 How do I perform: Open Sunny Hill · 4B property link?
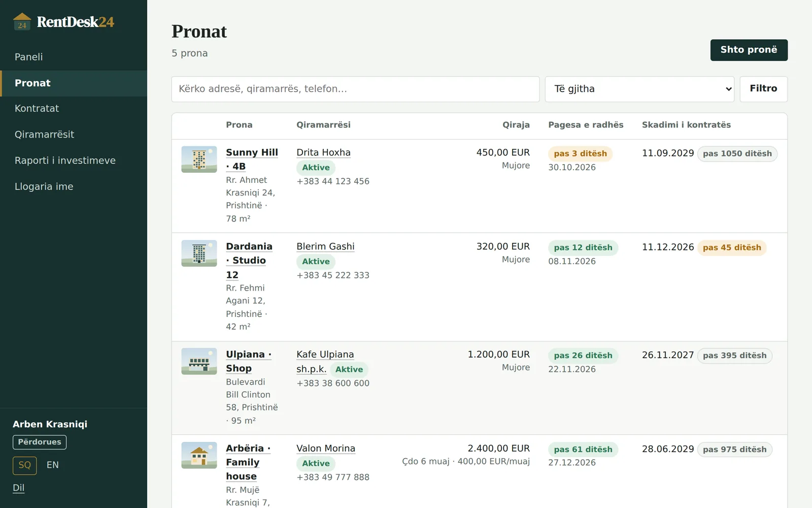click(x=252, y=159)
